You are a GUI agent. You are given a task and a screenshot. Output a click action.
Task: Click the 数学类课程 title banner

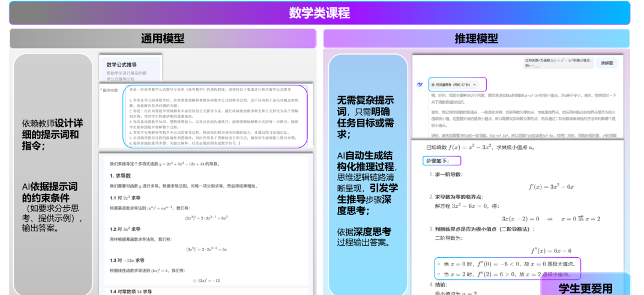pyautogui.click(x=319, y=13)
